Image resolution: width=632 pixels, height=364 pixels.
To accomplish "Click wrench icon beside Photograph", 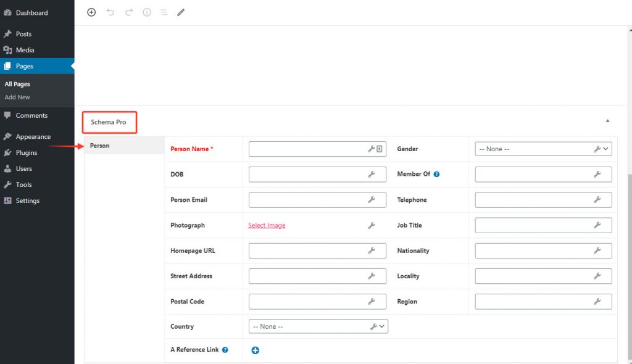I will click(372, 226).
